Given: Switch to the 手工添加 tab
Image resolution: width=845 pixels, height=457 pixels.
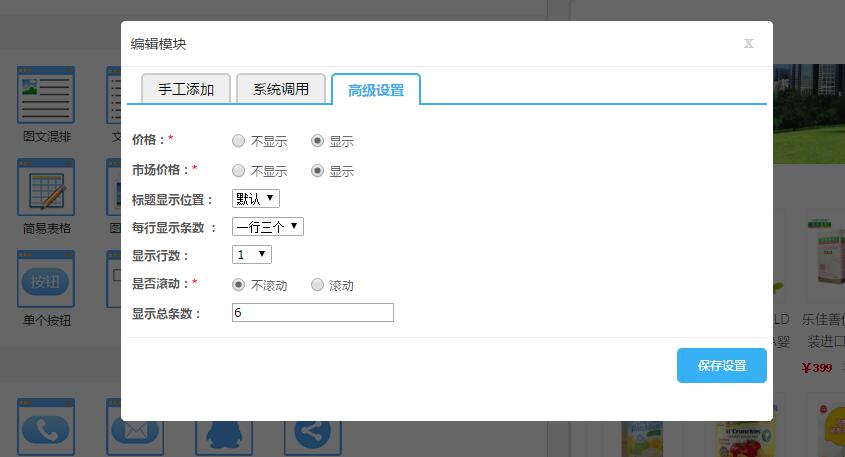Looking at the screenshot, I should (186, 89).
